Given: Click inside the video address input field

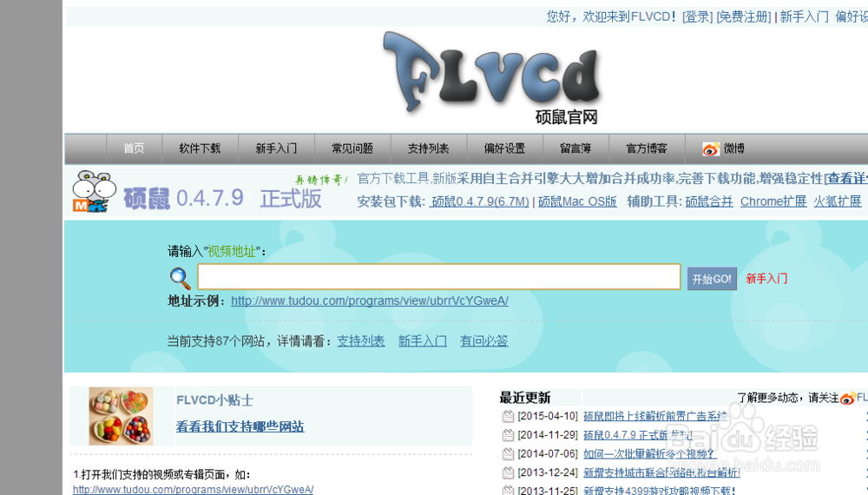Looking at the screenshot, I should pos(439,277).
